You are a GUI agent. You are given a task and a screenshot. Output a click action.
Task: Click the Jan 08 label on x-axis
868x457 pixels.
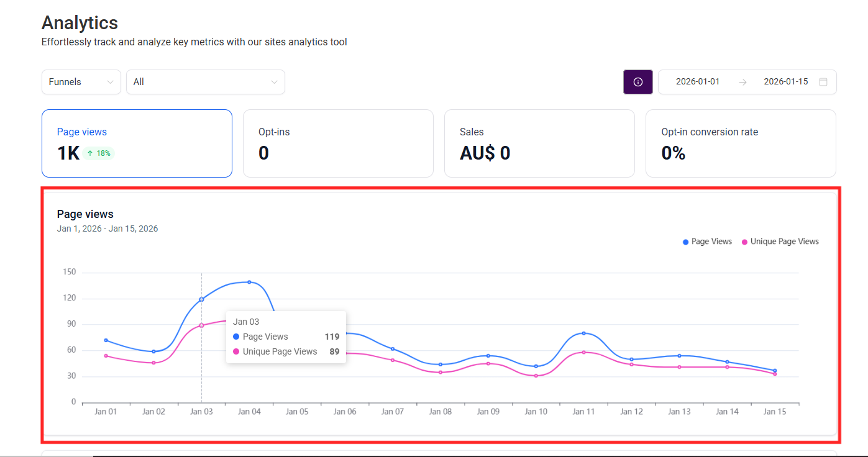click(x=441, y=412)
